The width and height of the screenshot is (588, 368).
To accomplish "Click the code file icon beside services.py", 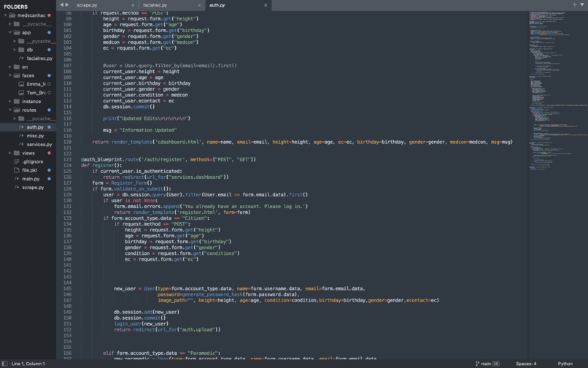I will click(x=21, y=144).
